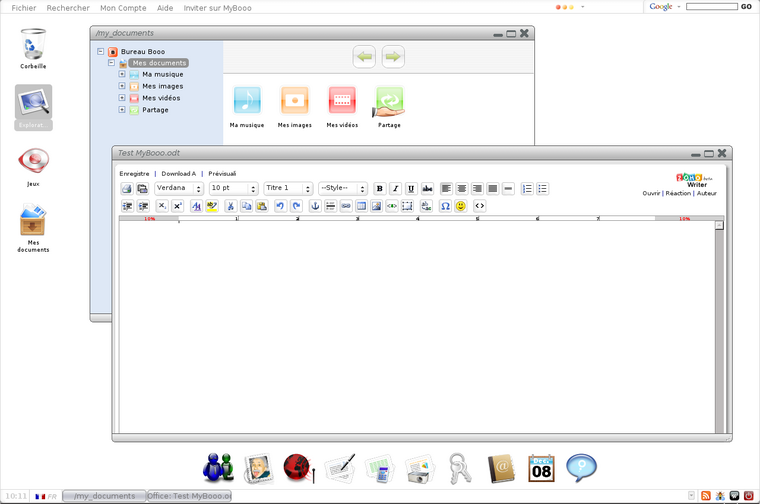The height and width of the screenshot is (504, 760).
Task: Expand the Partage tree node
Action: pyautogui.click(x=122, y=110)
